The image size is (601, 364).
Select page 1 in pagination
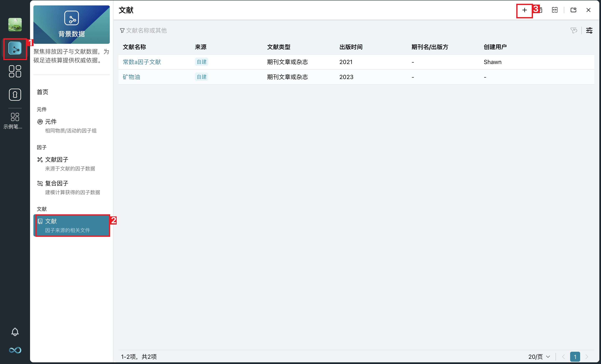575,357
